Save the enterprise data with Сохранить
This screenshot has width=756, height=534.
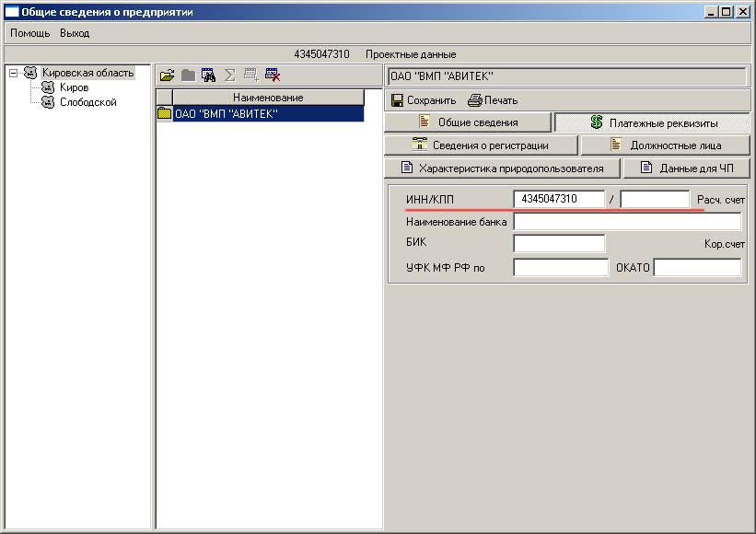point(423,99)
